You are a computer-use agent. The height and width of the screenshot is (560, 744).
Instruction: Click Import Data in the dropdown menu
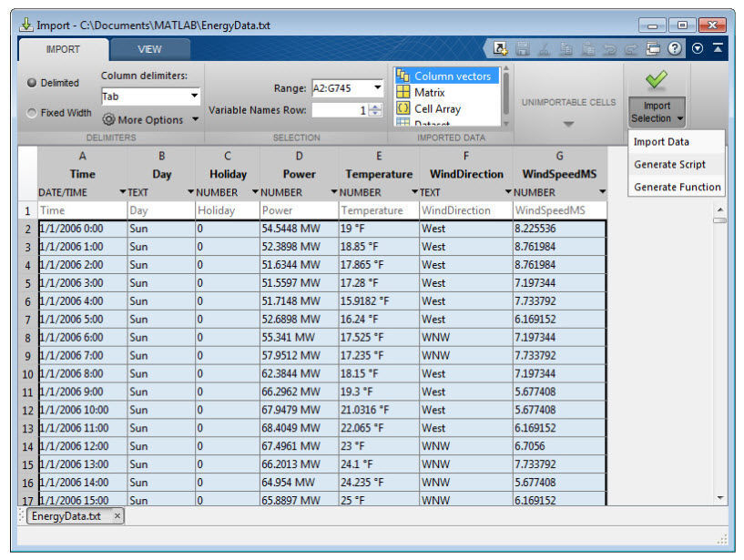pyautogui.click(x=661, y=142)
